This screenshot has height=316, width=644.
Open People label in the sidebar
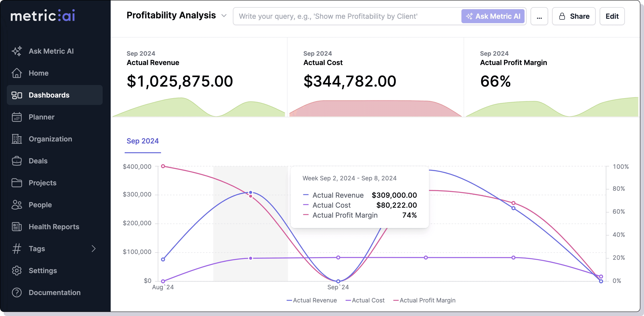pyautogui.click(x=40, y=205)
